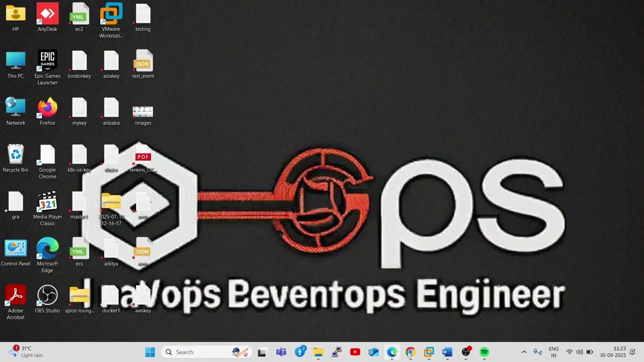Switch to Word in taskbar
Viewport: 644px width, 362px height.
pos(447,352)
